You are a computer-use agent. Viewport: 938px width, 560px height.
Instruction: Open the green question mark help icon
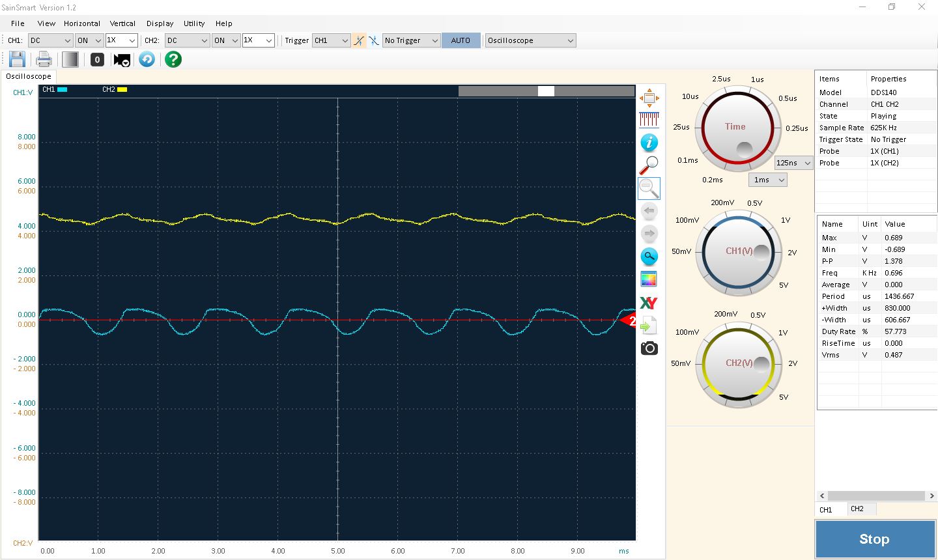click(x=173, y=59)
